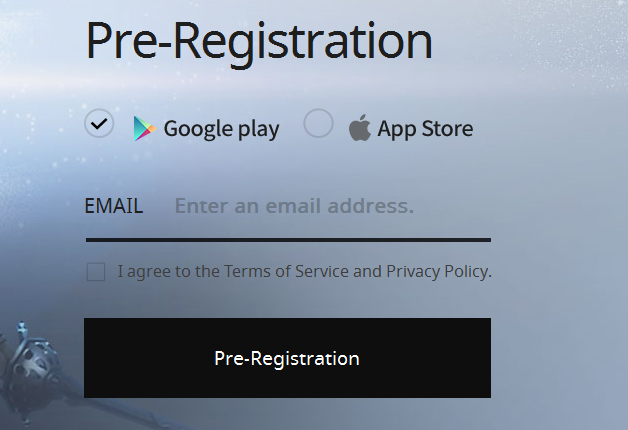628x430 pixels.
Task: Click the "Enter an email address." placeholder text
Action: coord(293,207)
